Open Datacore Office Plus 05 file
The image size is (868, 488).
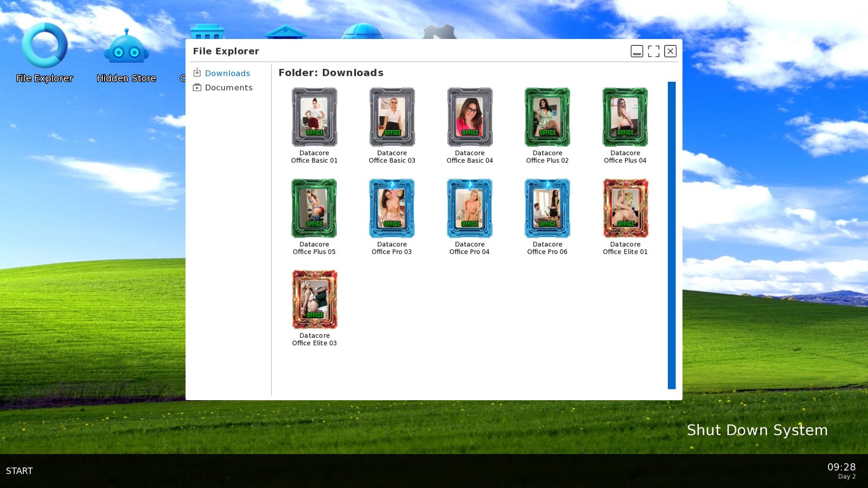point(314,209)
